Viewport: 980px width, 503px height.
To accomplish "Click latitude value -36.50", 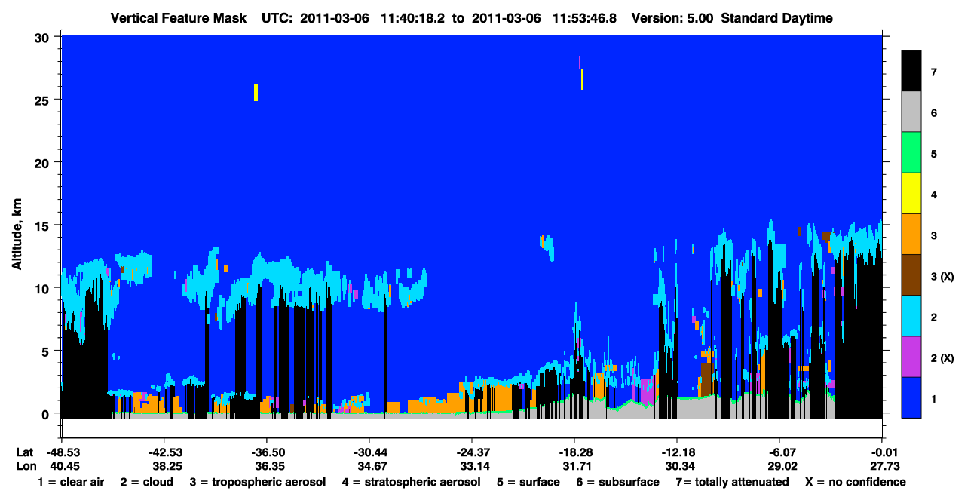I will 266,452.
